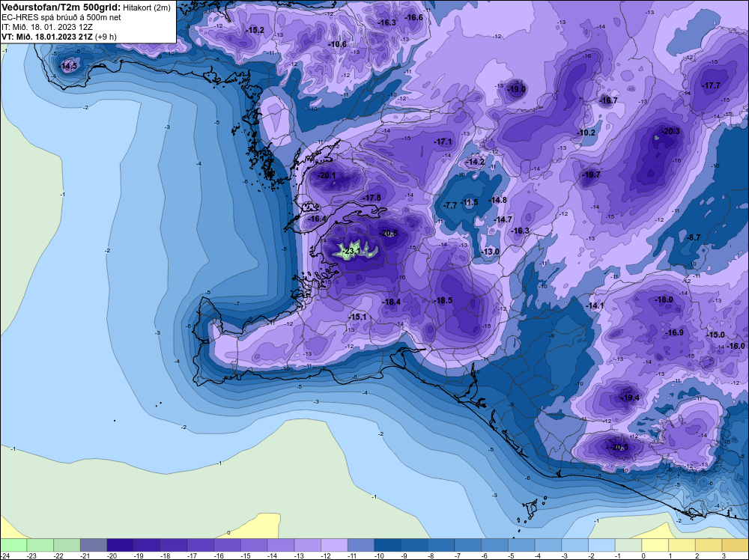Click the -8.7 temperature label
The image size is (749, 560).
click(694, 237)
